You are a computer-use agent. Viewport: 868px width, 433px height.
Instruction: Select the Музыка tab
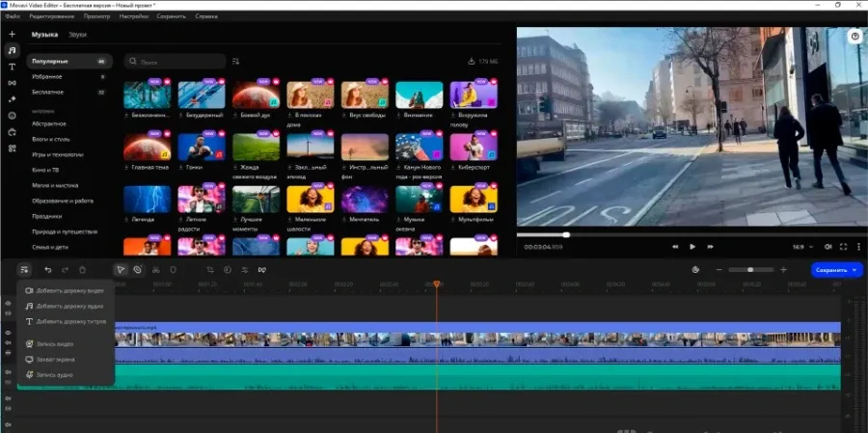click(44, 35)
